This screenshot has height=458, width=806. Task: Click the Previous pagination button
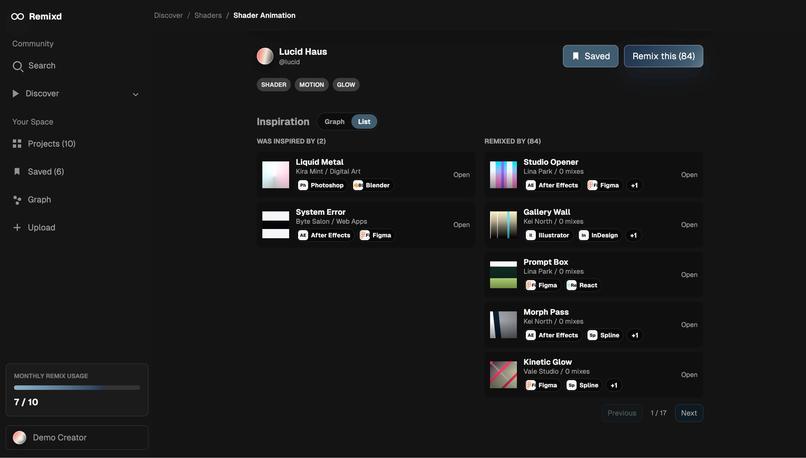621,413
